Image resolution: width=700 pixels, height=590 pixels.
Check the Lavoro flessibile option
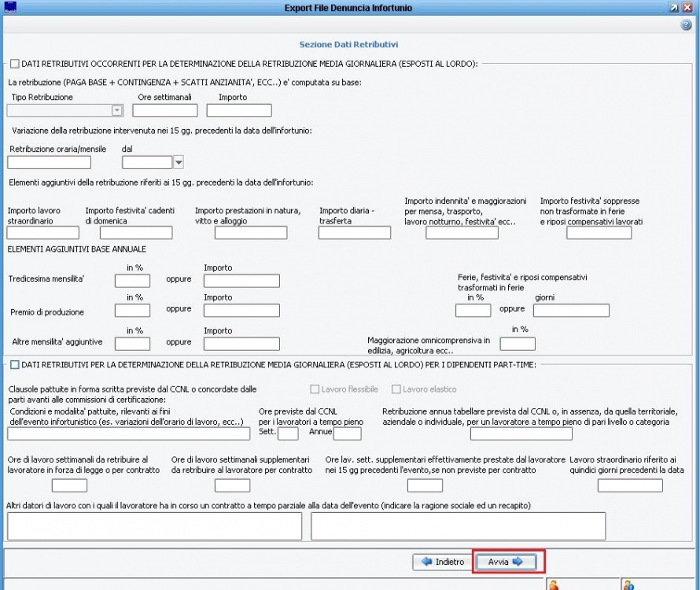(315, 389)
